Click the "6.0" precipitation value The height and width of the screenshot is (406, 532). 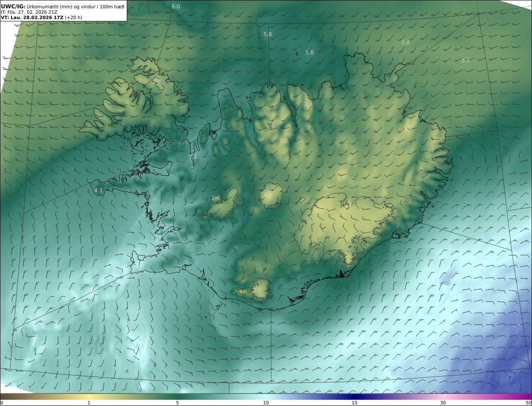point(176,6)
